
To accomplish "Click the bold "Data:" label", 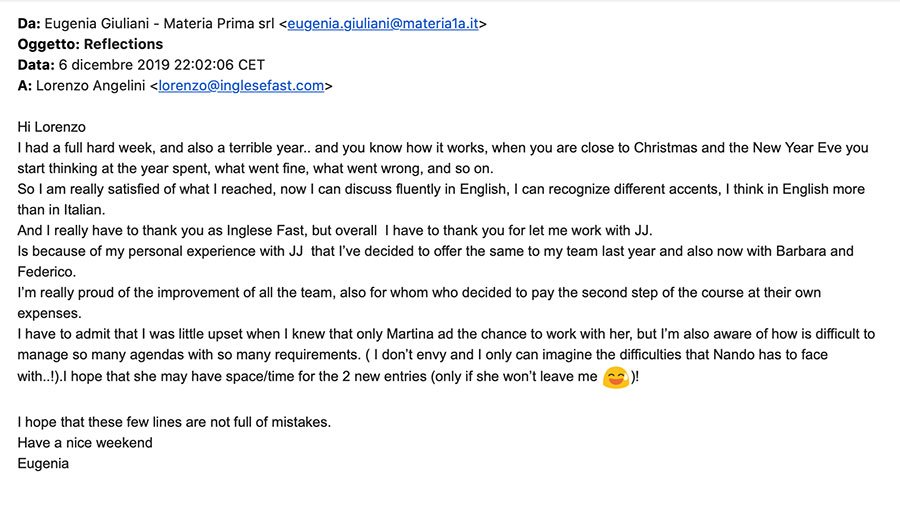I will (38, 65).
